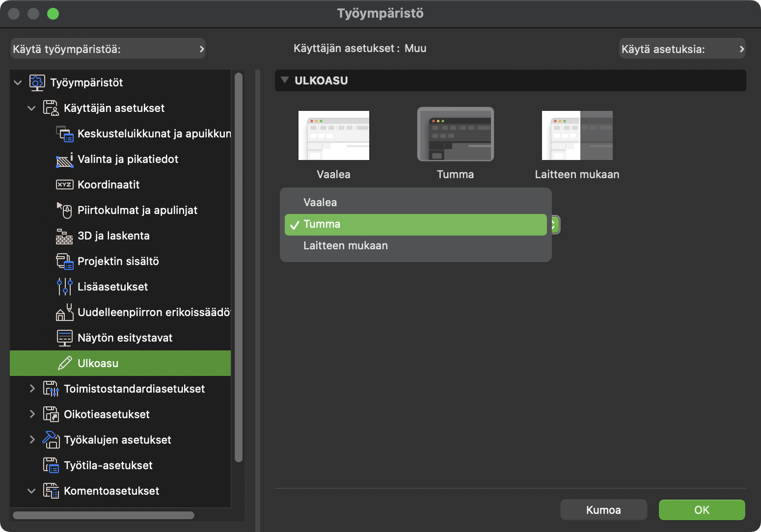
Task: Click the Koordinaatit XYZ icon
Action: 64,185
